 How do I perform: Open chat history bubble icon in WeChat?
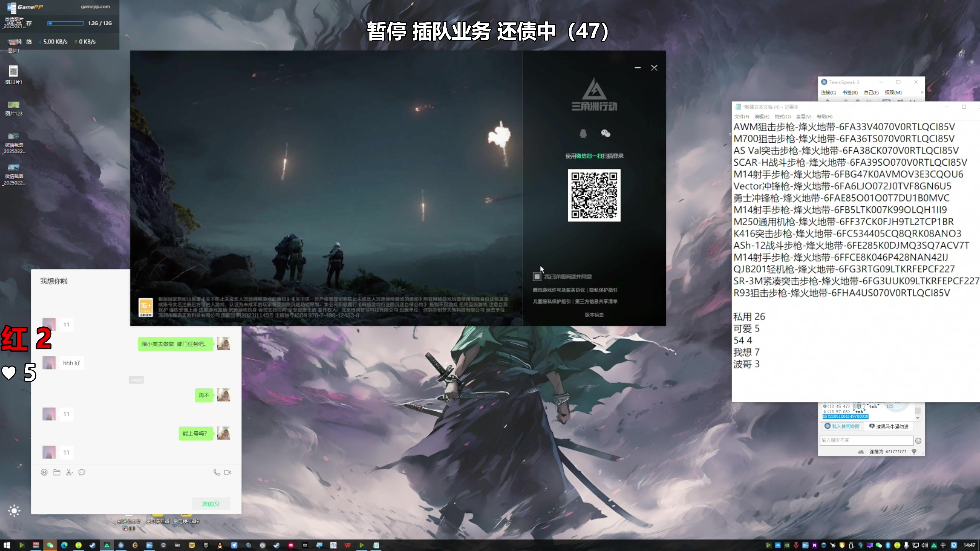82,472
